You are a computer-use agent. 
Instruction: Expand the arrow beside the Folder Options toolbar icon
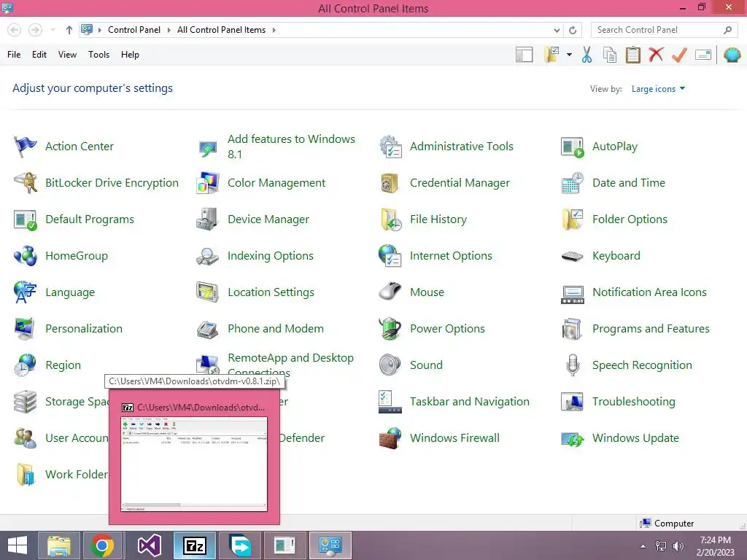click(x=569, y=55)
